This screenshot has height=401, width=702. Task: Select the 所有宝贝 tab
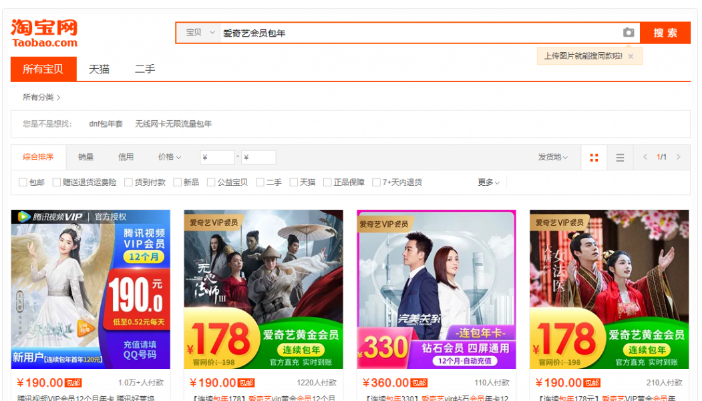(43, 69)
